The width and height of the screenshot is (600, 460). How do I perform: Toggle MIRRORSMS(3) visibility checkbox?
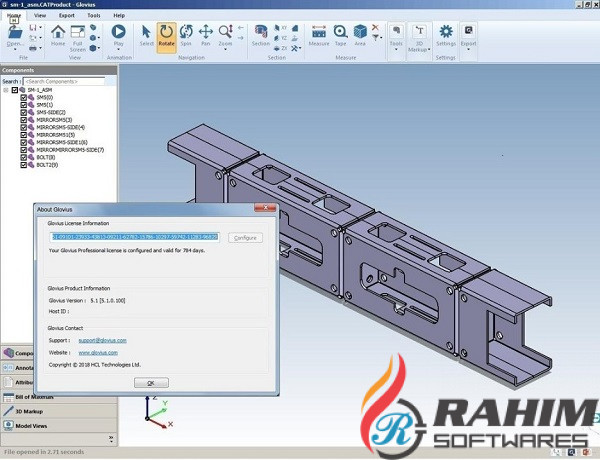[24, 120]
